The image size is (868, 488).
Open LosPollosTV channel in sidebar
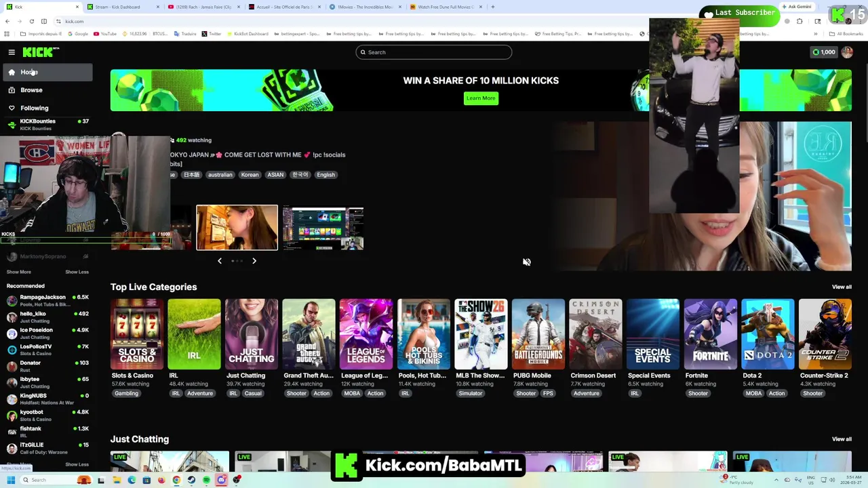tap(47, 350)
